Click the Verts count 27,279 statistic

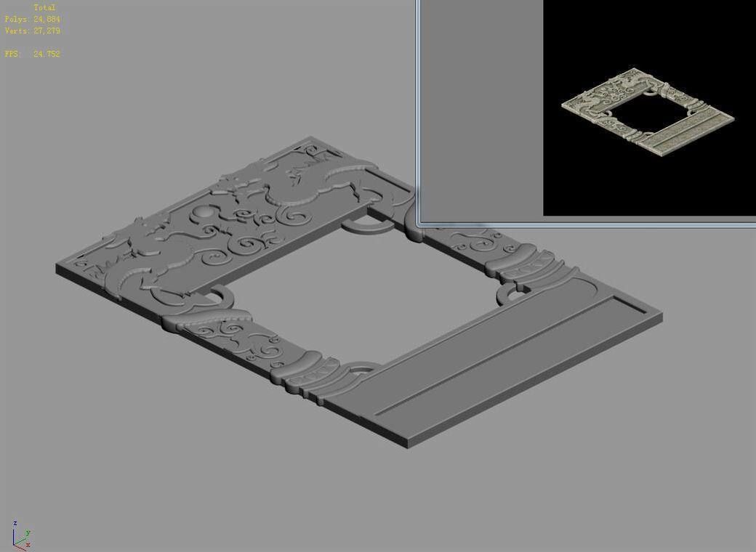click(32, 31)
